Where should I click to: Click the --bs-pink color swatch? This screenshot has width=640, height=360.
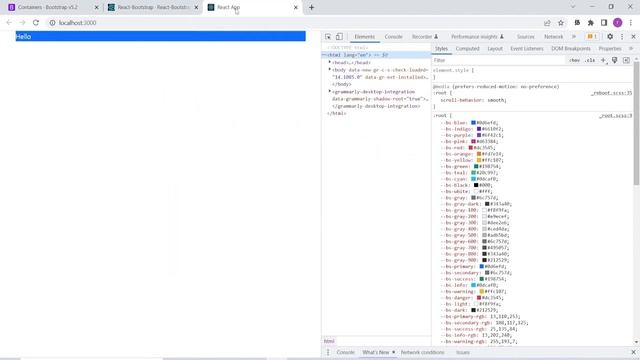pos(473,141)
